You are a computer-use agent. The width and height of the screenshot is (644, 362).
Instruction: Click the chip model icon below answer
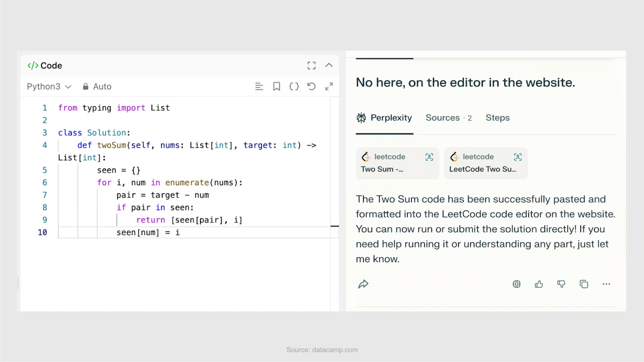click(x=517, y=284)
